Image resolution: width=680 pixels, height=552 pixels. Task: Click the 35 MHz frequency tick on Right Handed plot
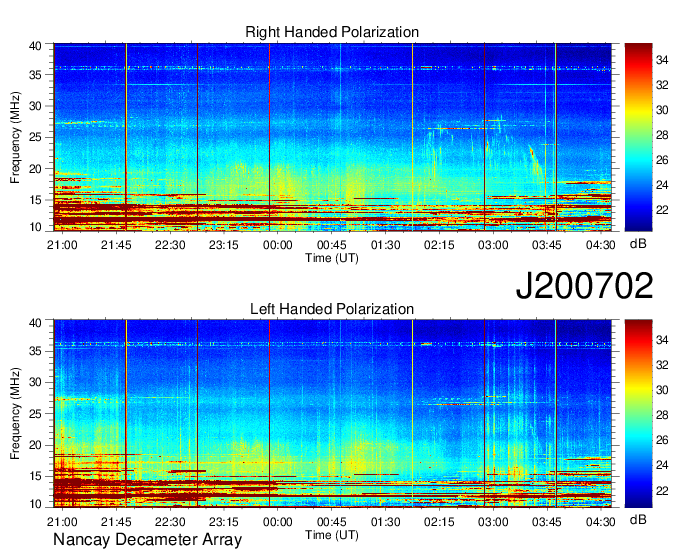(36, 75)
